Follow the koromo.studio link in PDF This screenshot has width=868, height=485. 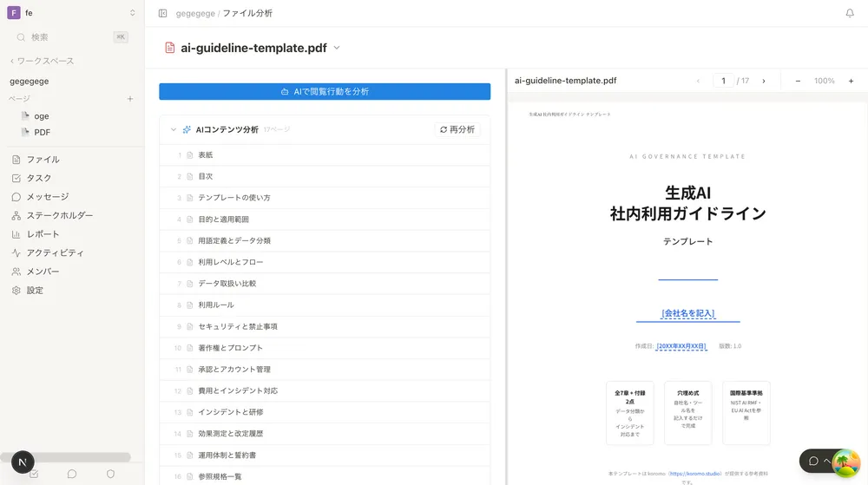pos(694,474)
